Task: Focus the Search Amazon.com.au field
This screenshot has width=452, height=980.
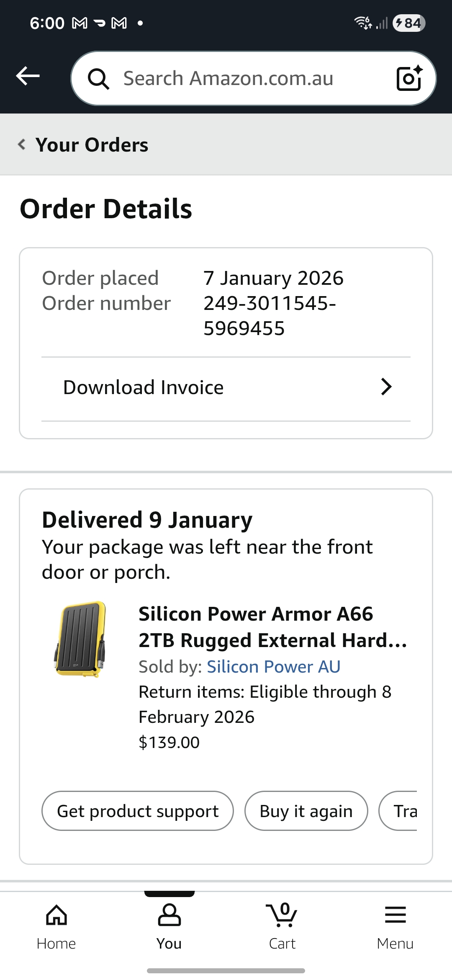Action: (251, 79)
